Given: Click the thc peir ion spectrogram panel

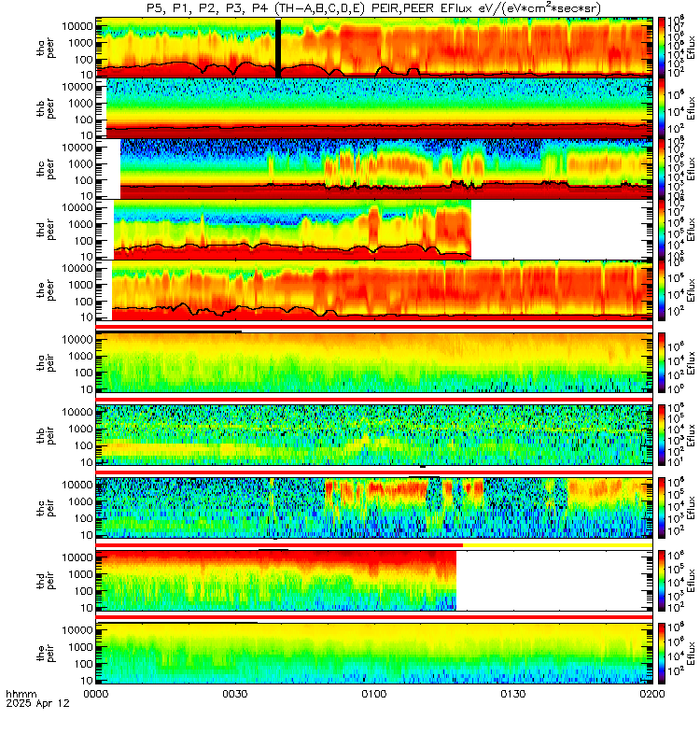Looking at the screenshot, I should [374, 508].
